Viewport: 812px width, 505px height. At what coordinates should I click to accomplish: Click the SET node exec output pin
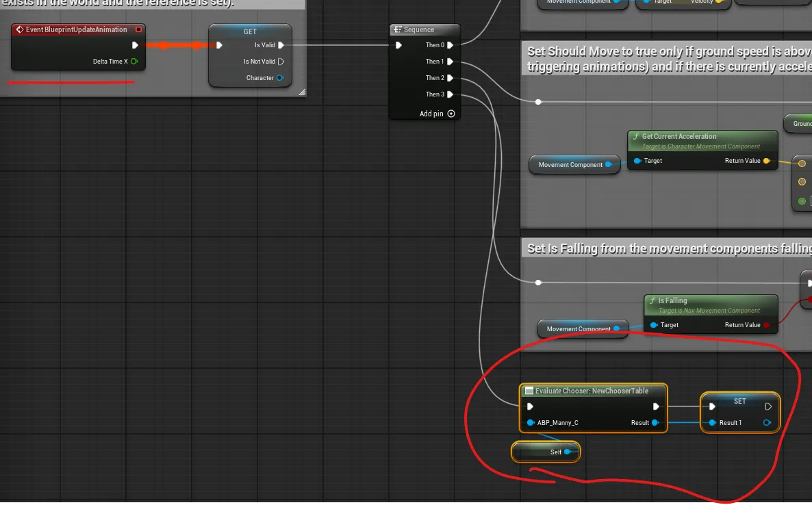768,406
